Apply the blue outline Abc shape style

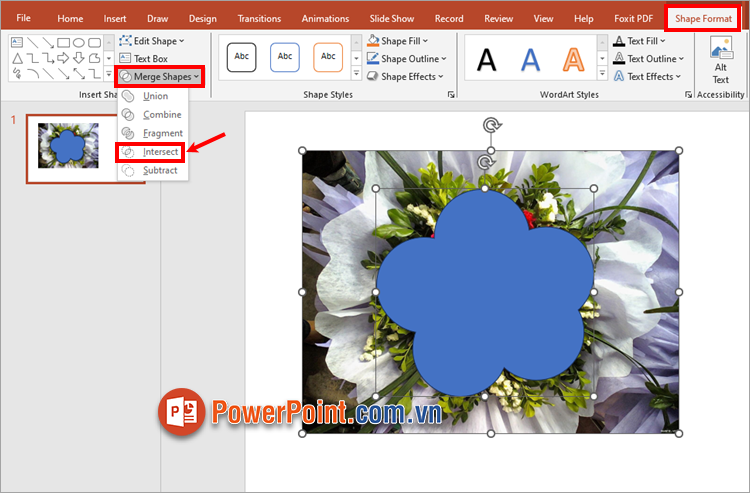(285, 57)
